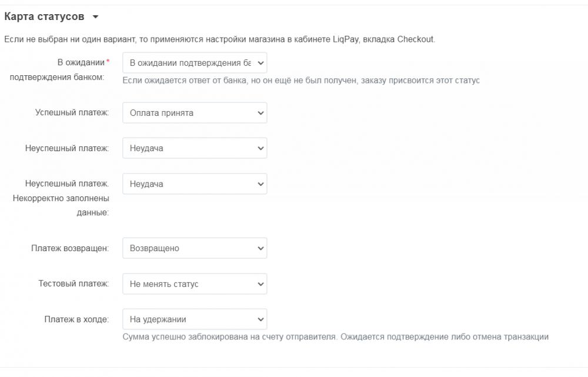The width and height of the screenshot is (588, 377).
Task: Click the chevron on the "Оплата принята" dropdown
Action: [260, 112]
